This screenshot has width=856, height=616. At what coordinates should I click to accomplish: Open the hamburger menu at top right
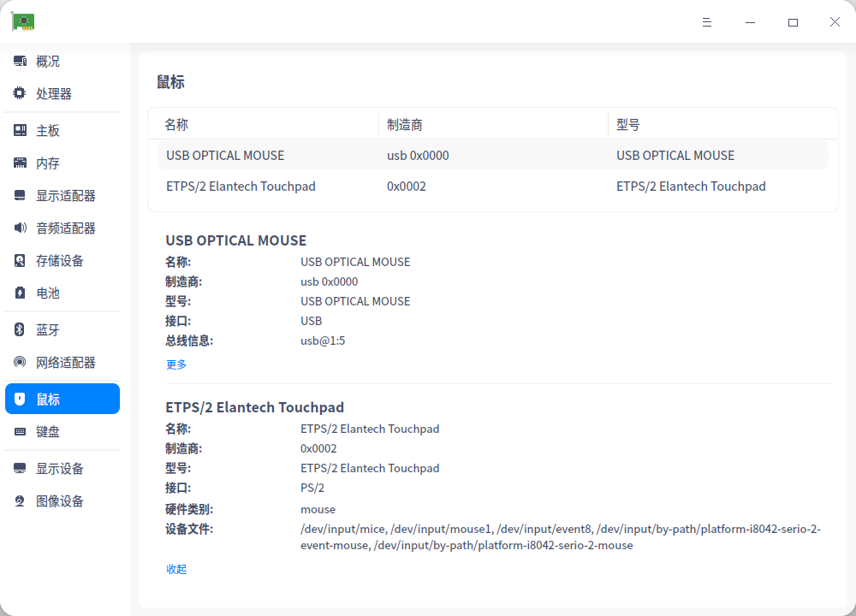[x=707, y=22]
